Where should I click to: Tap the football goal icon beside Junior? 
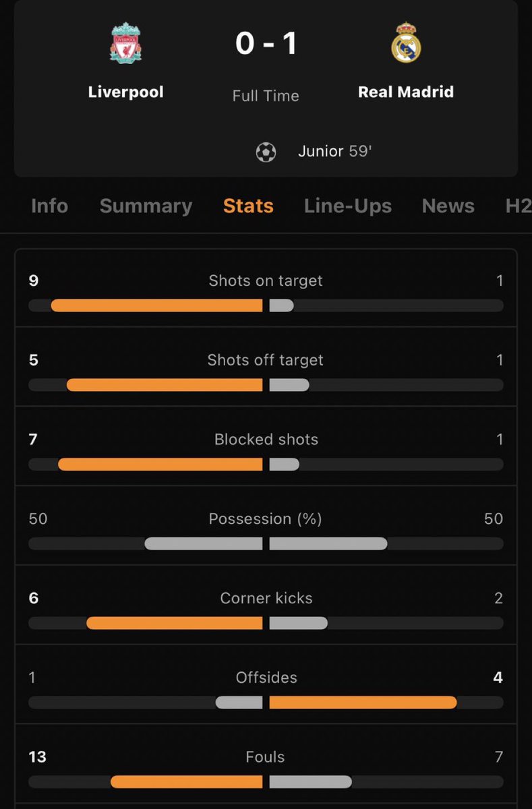[266, 152]
